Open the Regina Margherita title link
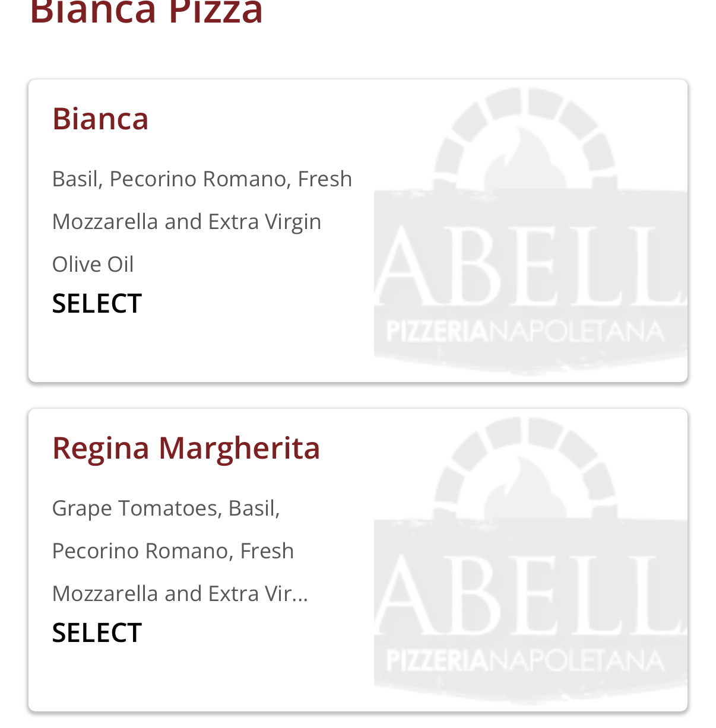The image size is (716, 728). point(186,447)
